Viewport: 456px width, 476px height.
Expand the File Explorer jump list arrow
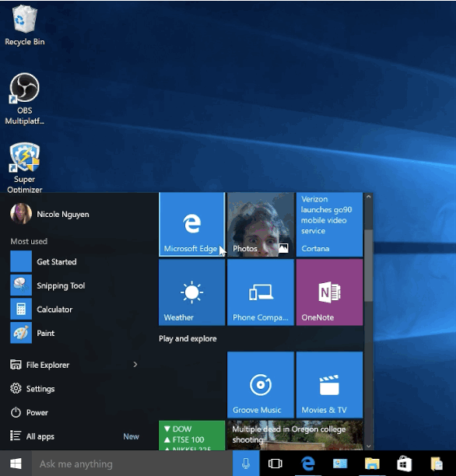(x=135, y=365)
